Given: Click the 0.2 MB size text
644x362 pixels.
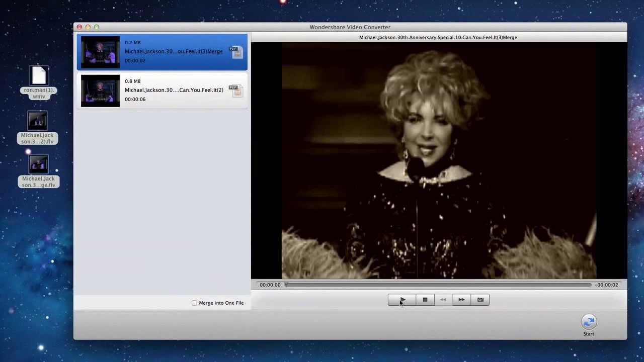Looking at the screenshot, I should point(133,43).
